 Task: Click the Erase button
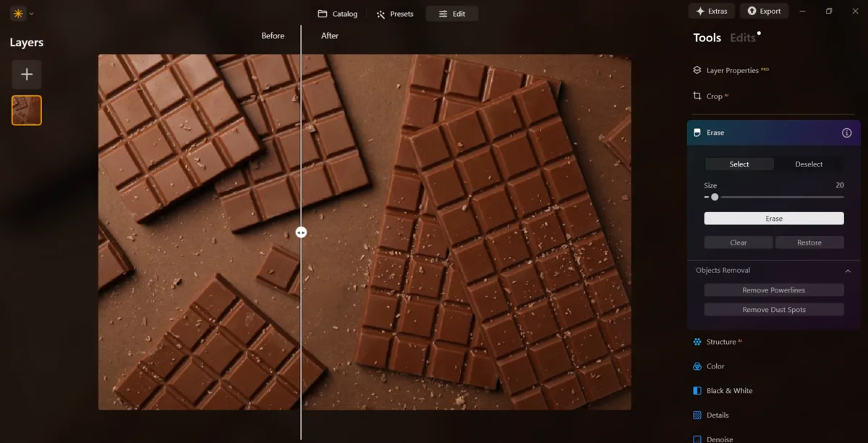point(773,218)
